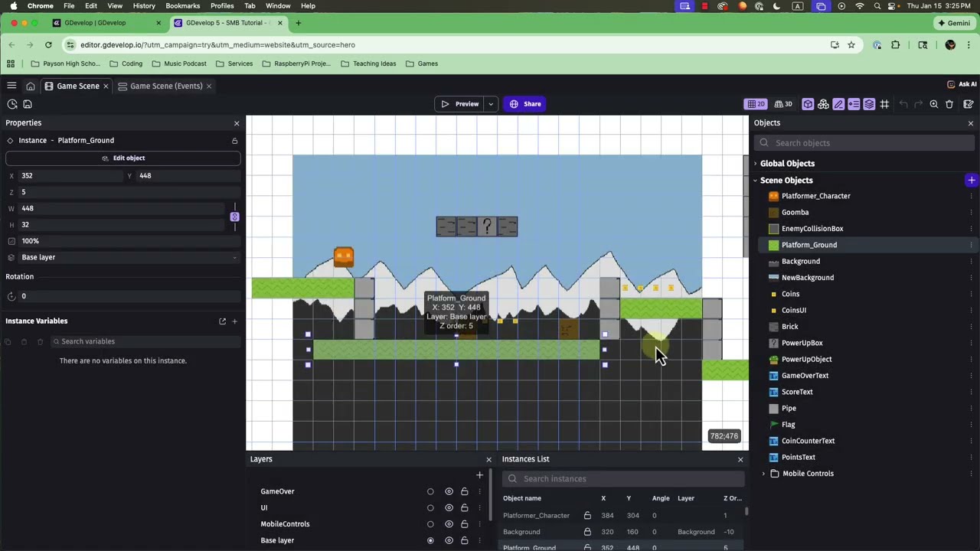
Task: Sort instances by Object name column
Action: tap(522, 498)
